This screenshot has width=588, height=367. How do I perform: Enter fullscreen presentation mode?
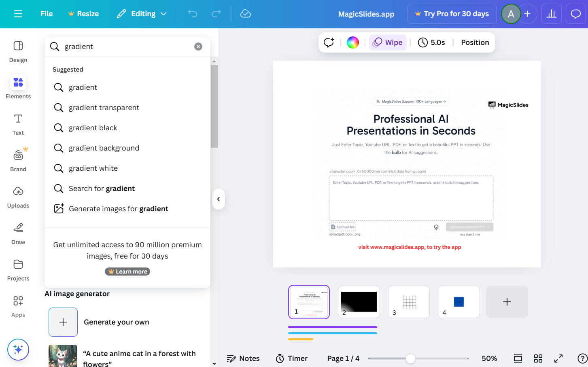(x=558, y=359)
